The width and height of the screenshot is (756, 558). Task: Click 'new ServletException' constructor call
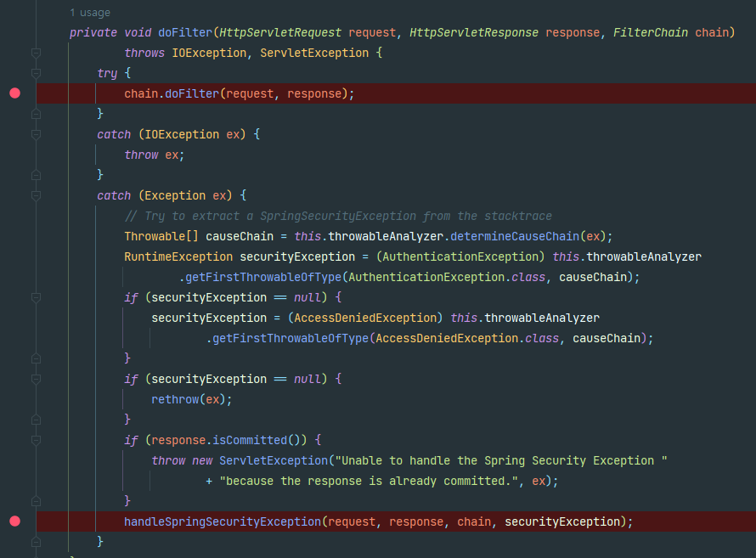[x=260, y=460]
